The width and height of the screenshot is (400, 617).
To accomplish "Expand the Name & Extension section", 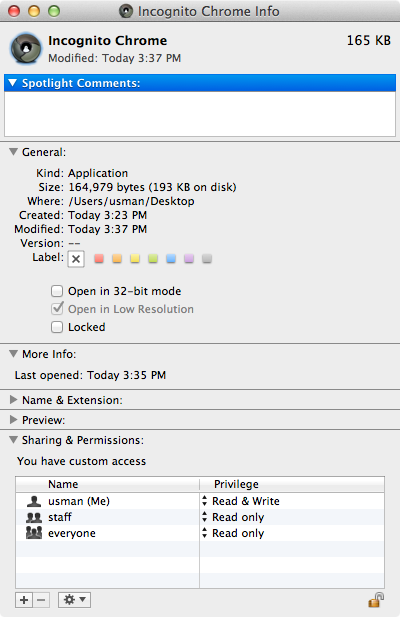I will [x=13, y=400].
